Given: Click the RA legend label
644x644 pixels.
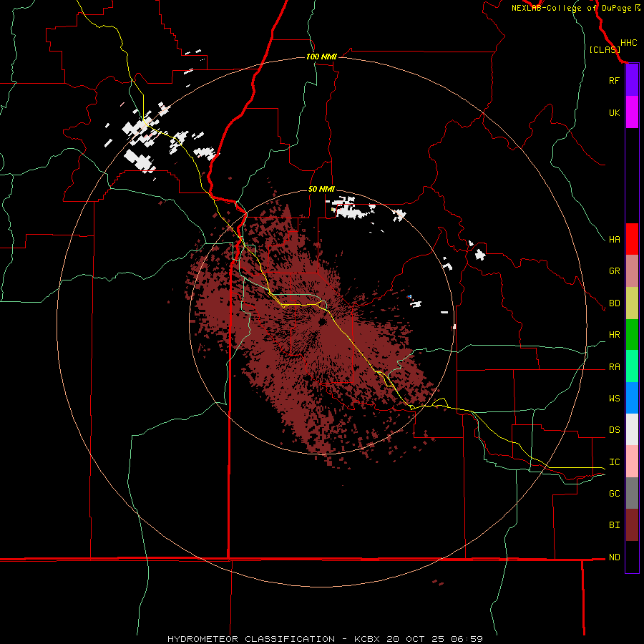Looking at the screenshot, I should pyautogui.click(x=614, y=367).
